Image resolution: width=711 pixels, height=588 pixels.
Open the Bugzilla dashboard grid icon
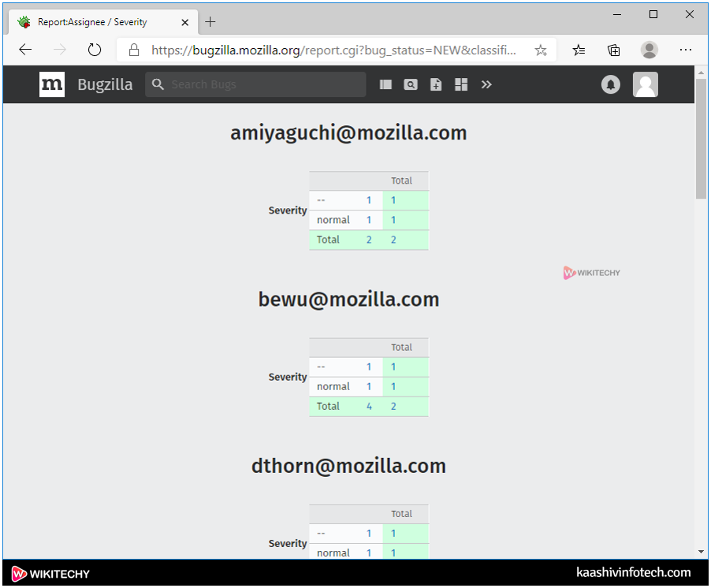(x=461, y=84)
